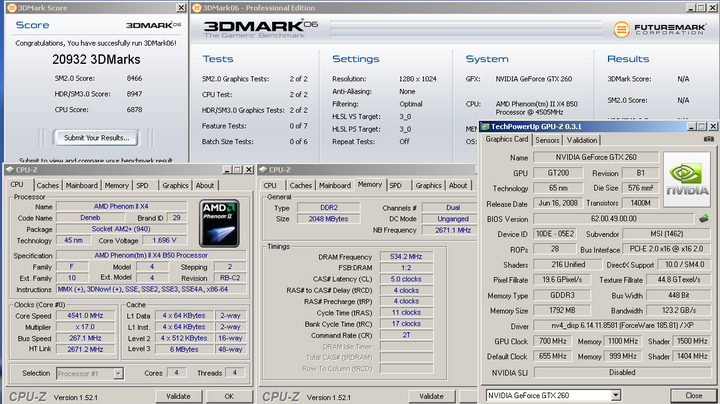The height and width of the screenshot is (404, 720).
Task: Click Command Rate value 2T
Action: (406, 335)
